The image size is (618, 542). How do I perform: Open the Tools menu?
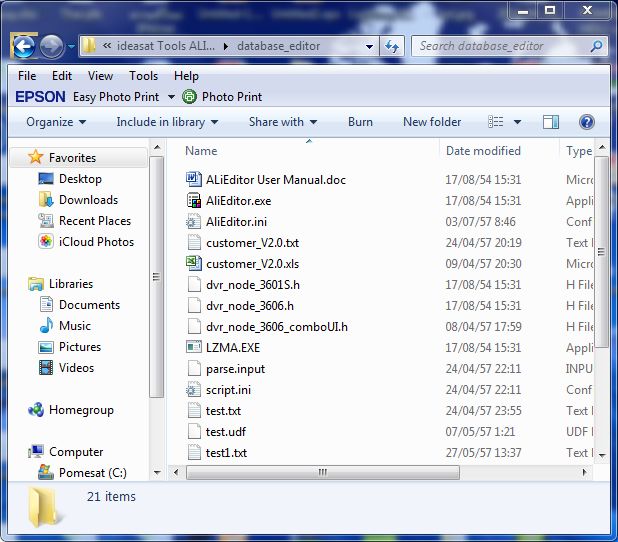143,76
